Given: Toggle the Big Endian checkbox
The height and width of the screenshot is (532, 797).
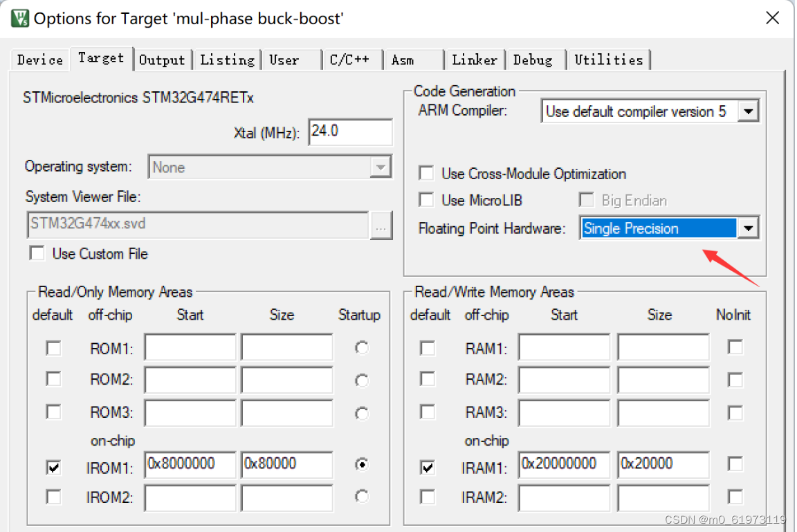Looking at the screenshot, I should [x=587, y=200].
